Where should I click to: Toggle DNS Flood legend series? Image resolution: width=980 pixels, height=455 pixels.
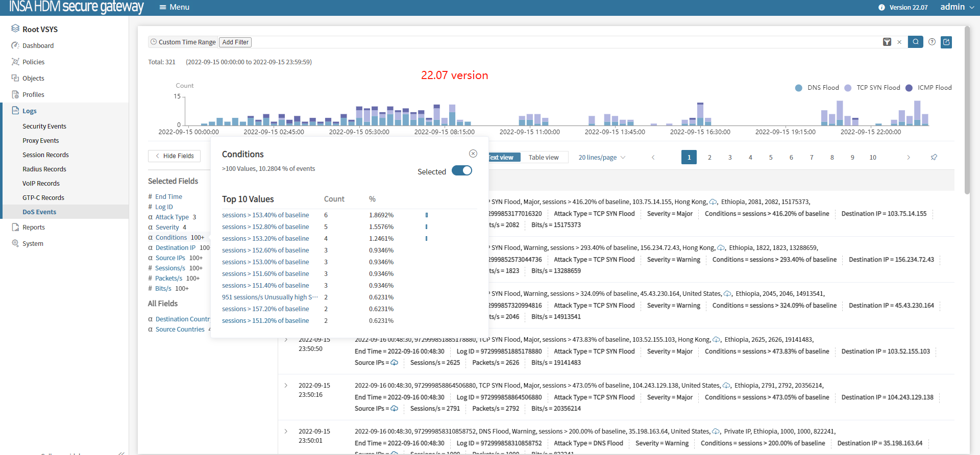pos(817,88)
